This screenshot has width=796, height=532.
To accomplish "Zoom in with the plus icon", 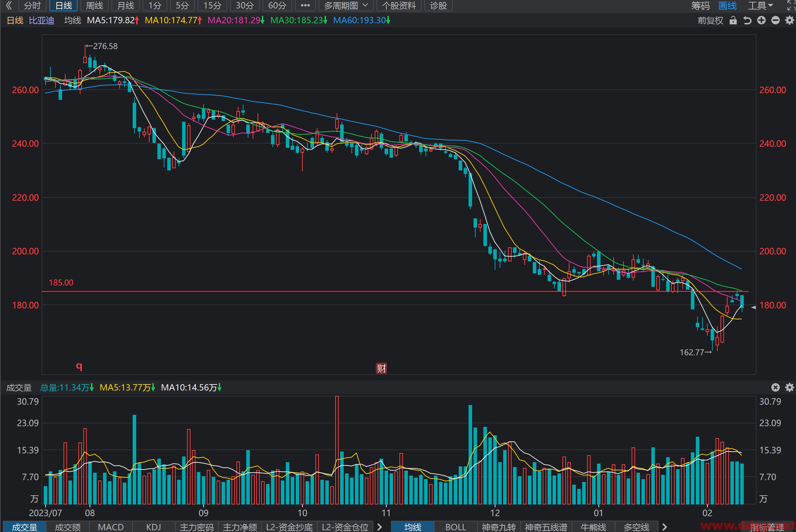I will 761,20.
